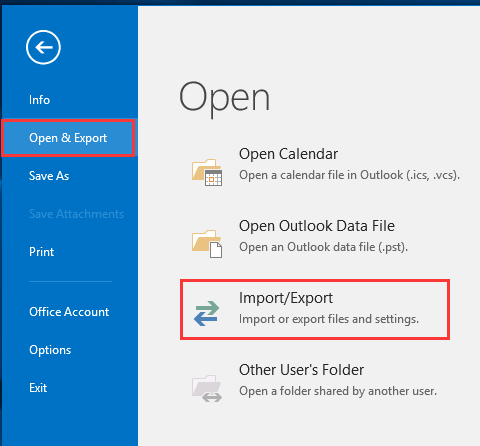Select the greyed Save Attachments entry
Viewport: 480px width, 446px height.
coord(76,214)
